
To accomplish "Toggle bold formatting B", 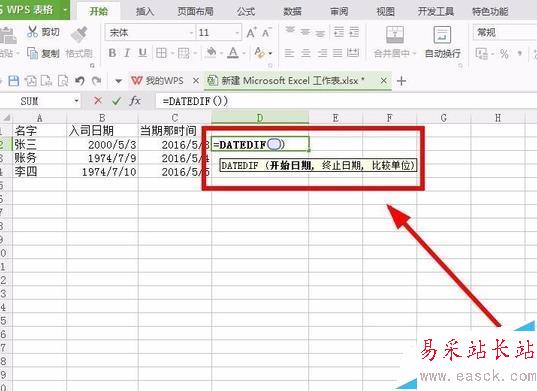I will click(x=112, y=53).
